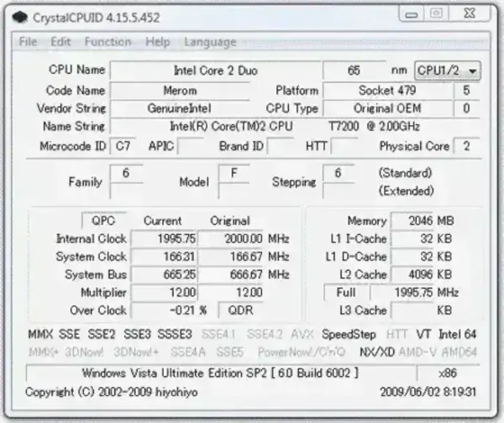Click the original System Clock 166.67
The height and width of the screenshot is (423, 504).
coord(231,257)
